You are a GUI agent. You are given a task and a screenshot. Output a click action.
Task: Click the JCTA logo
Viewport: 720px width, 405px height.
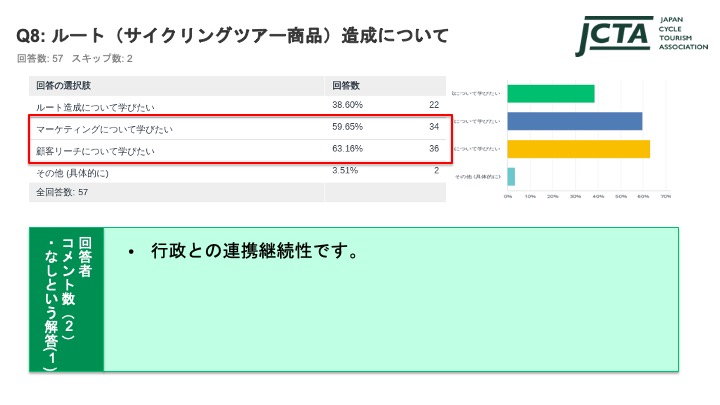click(x=613, y=36)
